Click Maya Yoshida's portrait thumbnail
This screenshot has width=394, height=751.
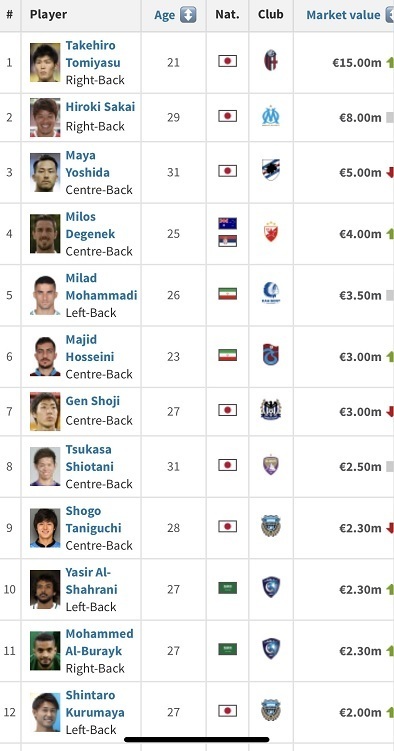pos(45,172)
